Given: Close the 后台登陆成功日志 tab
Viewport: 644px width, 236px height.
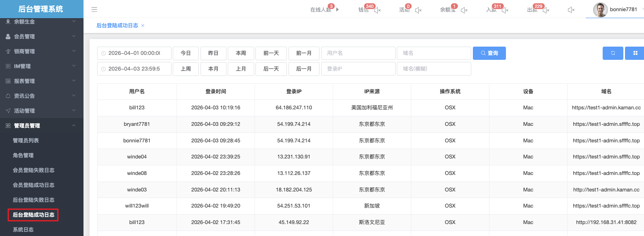Looking at the screenshot, I should tap(143, 26).
